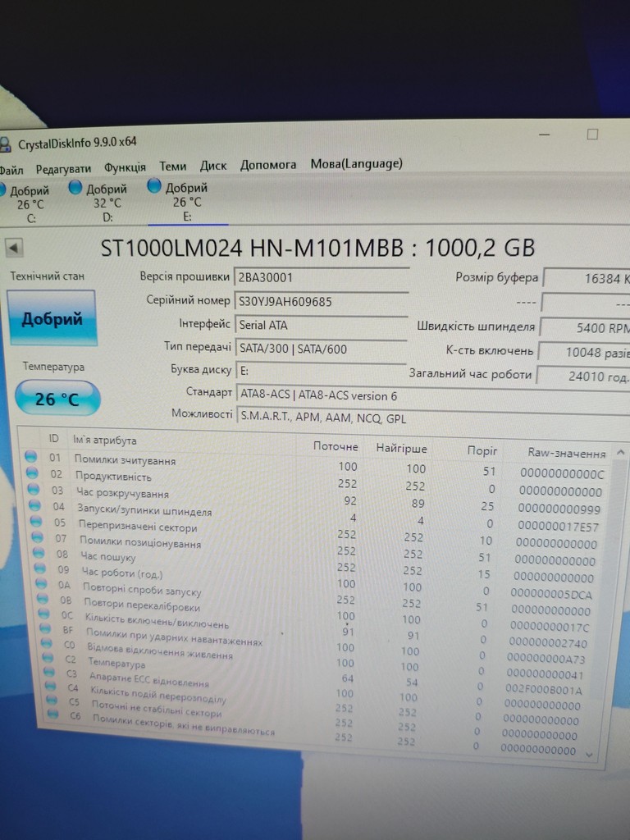Click status icon of row C5 Поточні не стабільні
Screen dimensions: 630x840
point(52,700)
